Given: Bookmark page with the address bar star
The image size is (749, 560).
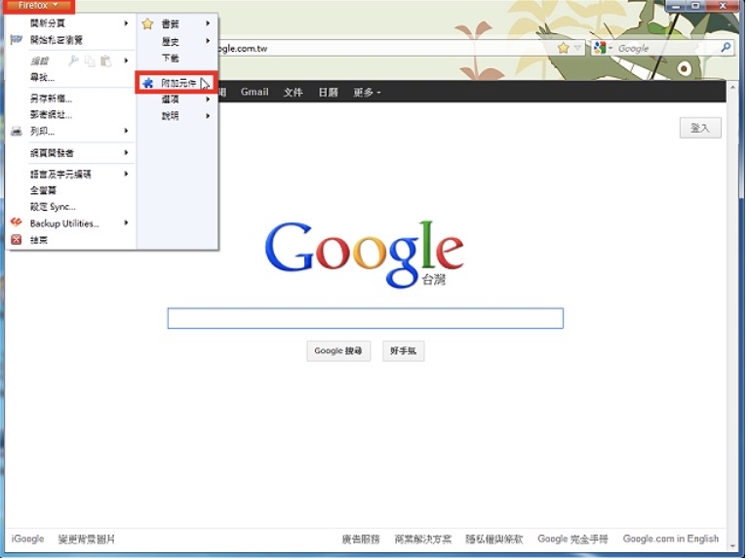Looking at the screenshot, I should click(564, 48).
